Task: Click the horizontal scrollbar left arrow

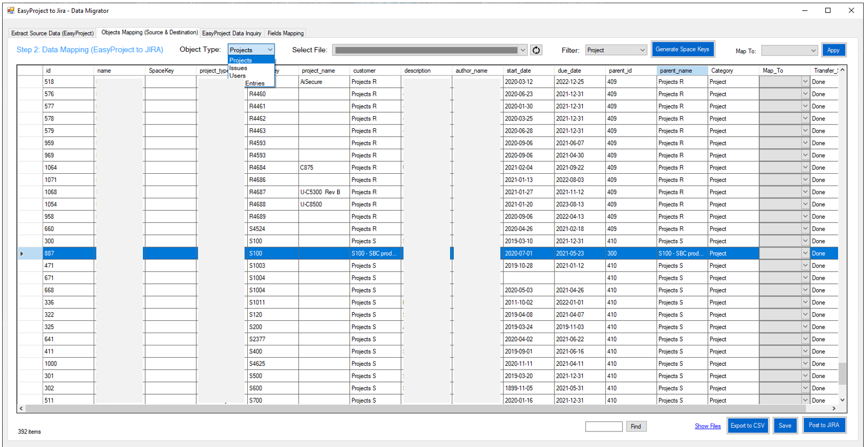Action: point(21,409)
